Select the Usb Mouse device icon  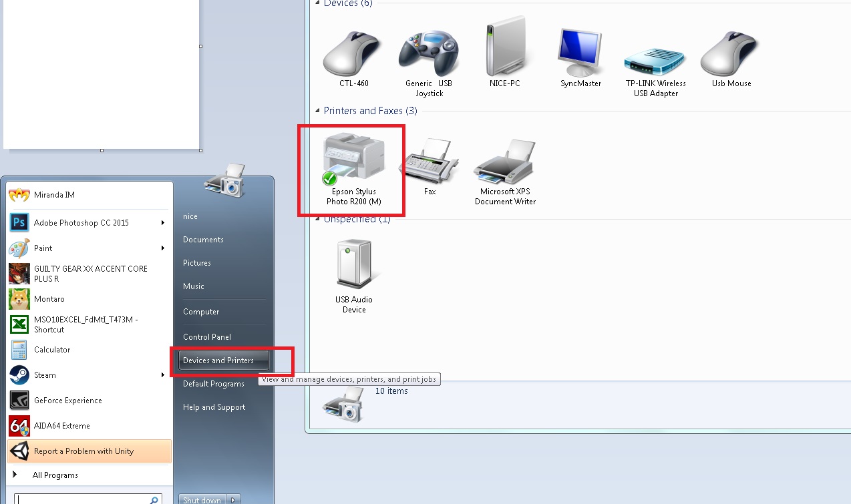tap(731, 57)
